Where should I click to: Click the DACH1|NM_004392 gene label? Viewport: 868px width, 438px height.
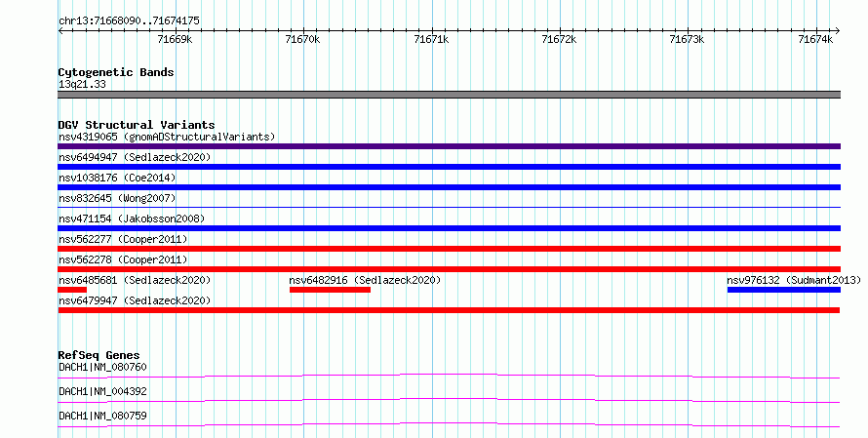[102, 391]
